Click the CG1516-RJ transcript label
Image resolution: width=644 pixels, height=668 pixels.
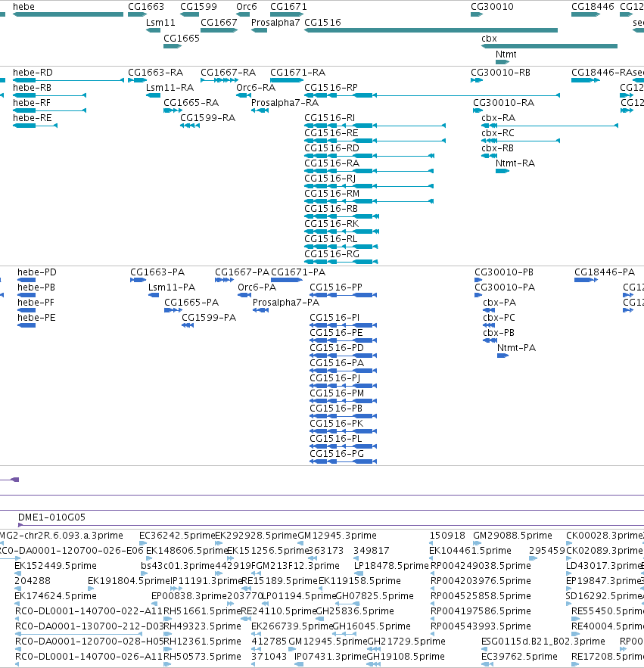[330, 178]
